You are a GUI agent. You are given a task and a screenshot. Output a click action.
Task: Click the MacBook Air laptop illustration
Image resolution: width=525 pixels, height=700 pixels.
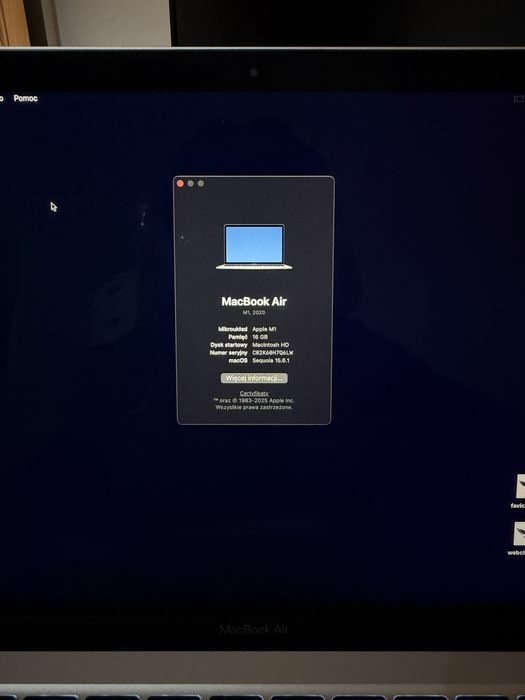(254, 247)
